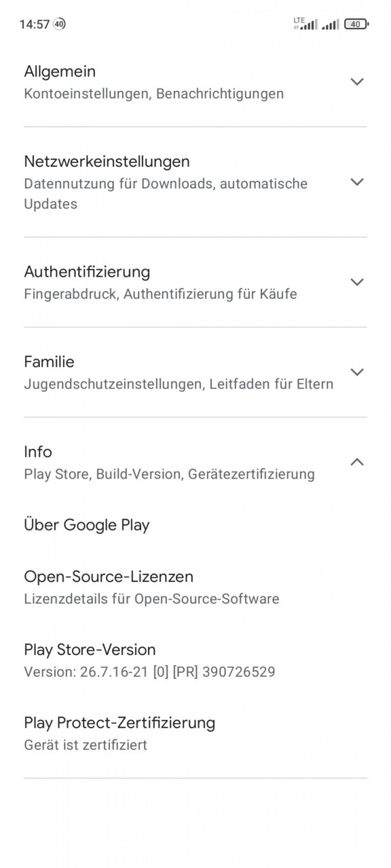Tap the LTE signal strength icon
391x868 pixels.
point(305,24)
